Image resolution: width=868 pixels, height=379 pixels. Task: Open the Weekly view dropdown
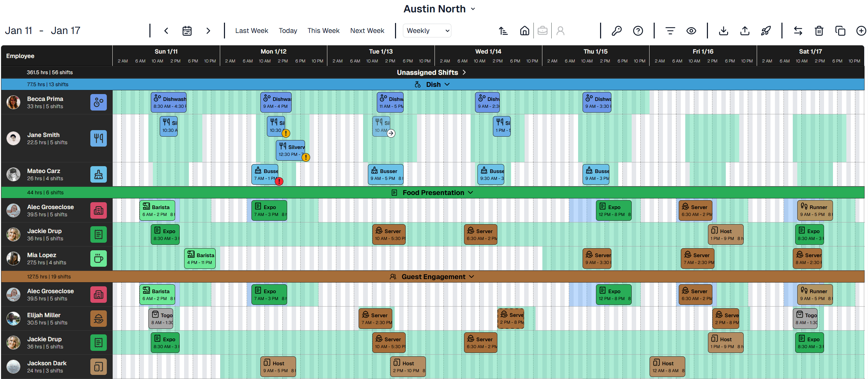pos(427,31)
